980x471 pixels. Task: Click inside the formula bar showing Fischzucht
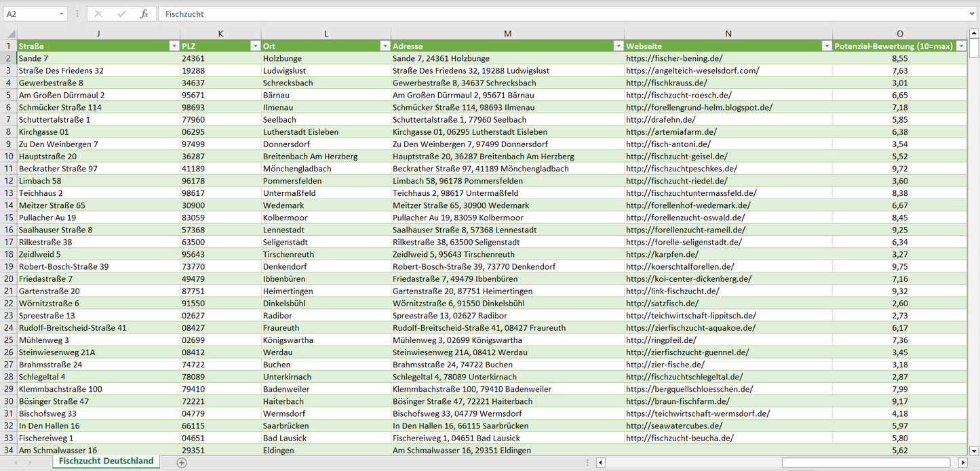[543, 14]
